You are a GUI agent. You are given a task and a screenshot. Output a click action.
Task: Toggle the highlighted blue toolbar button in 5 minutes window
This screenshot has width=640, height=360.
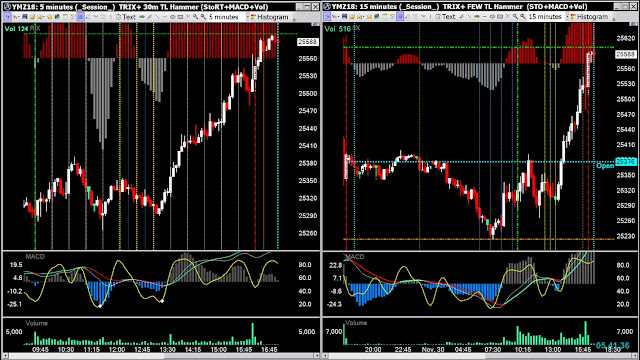80,17
